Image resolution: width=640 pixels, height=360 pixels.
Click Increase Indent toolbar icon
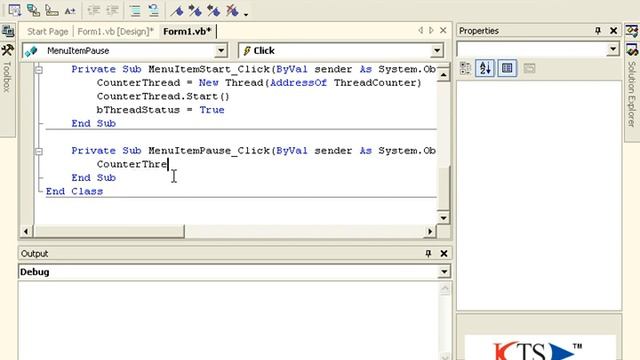[112, 10]
